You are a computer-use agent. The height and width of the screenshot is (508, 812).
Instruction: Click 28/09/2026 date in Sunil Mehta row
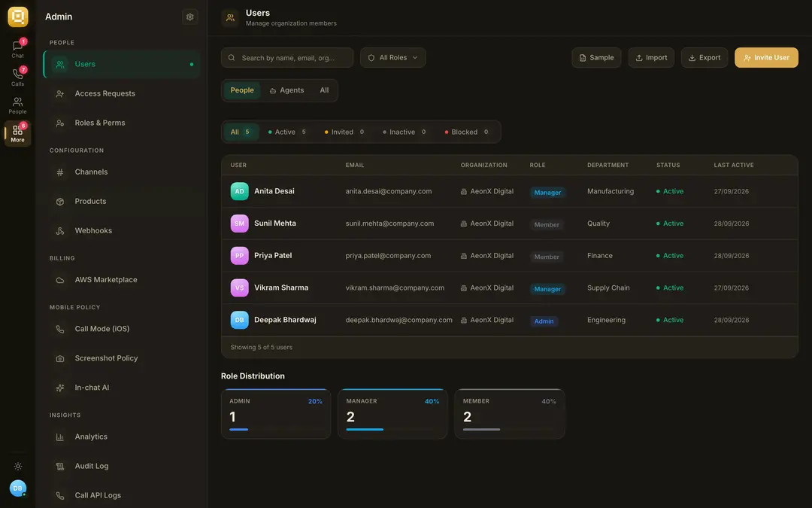732,224
